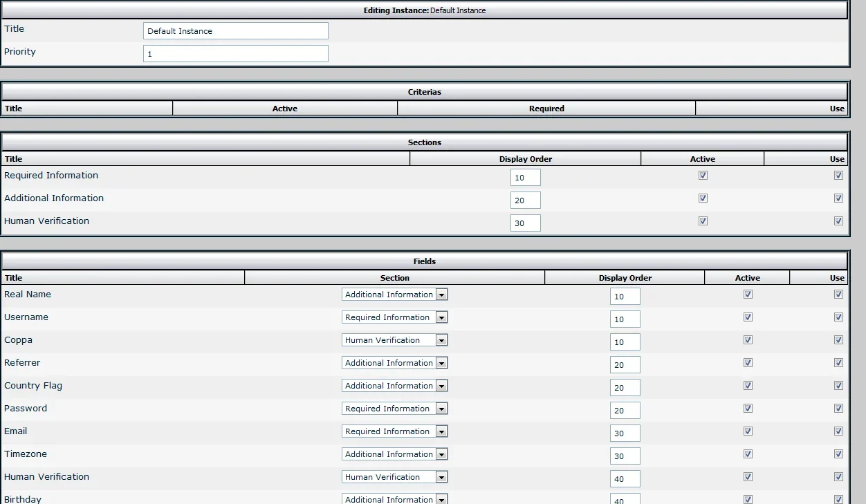Toggle Active checkbox for Human Verification field row
This screenshot has height=504, width=866.
click(x=748, y=477)
